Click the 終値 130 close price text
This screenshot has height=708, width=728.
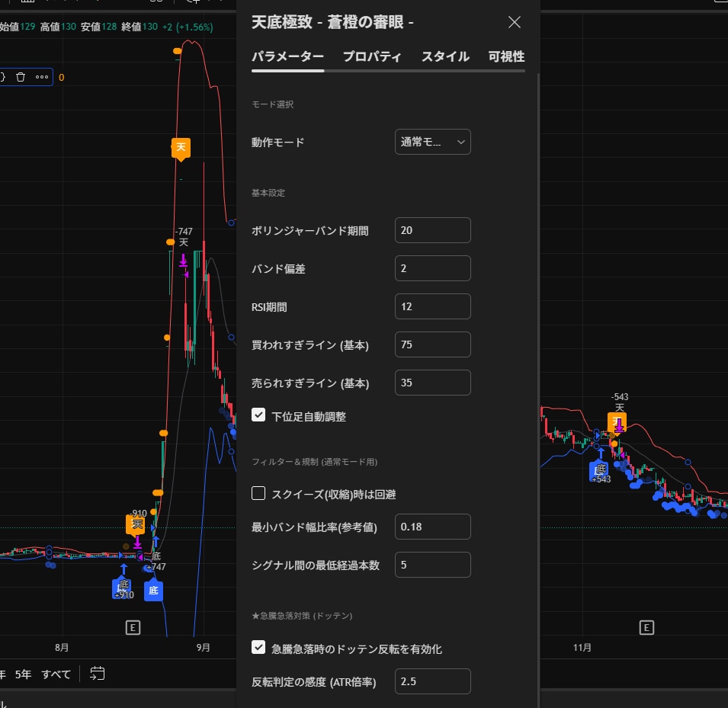tap(140, 27)
